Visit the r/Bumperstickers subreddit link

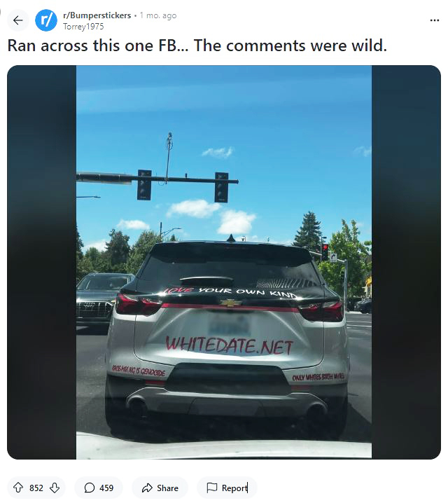(x=97, y=15)
